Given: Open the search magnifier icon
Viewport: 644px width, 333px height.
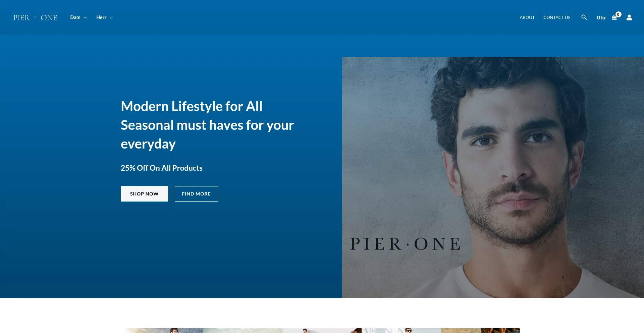Looking at the screenshot, I should pos(584,17).
